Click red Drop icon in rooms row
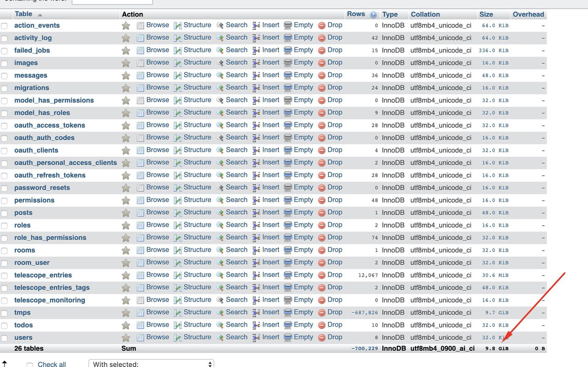The width and height of the screenshot is (588, 367). pyautogui.click(x=322, y=250)
